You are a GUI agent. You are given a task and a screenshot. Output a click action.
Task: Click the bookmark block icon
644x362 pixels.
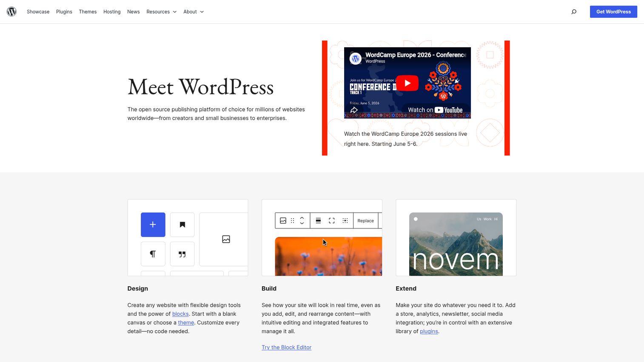point(182,225)
